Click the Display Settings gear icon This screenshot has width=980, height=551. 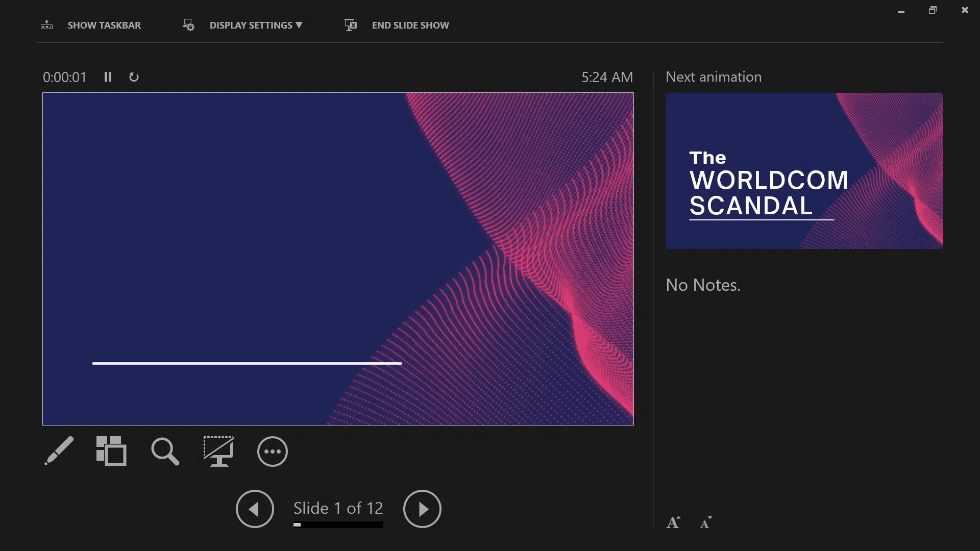pyautogui.click(x=188, y=25)
